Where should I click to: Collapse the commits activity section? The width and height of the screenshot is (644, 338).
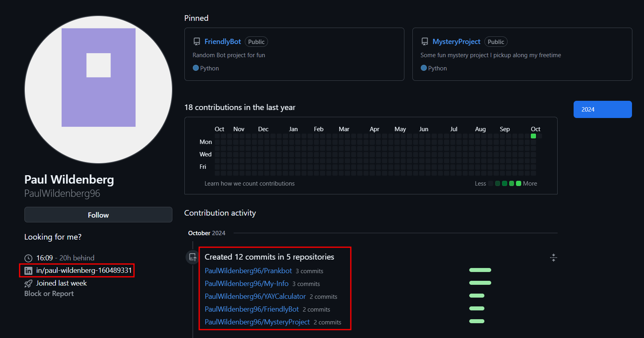point(554,258)
